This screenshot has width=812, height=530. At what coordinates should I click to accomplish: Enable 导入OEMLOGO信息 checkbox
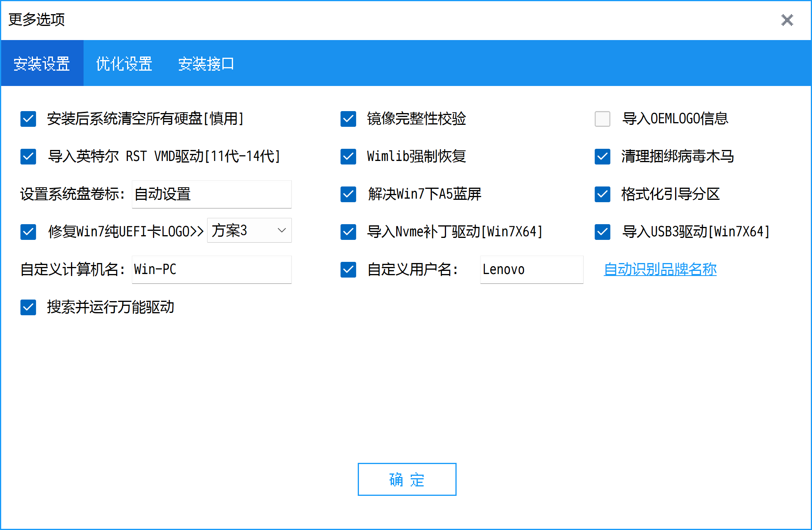(602, 119)
